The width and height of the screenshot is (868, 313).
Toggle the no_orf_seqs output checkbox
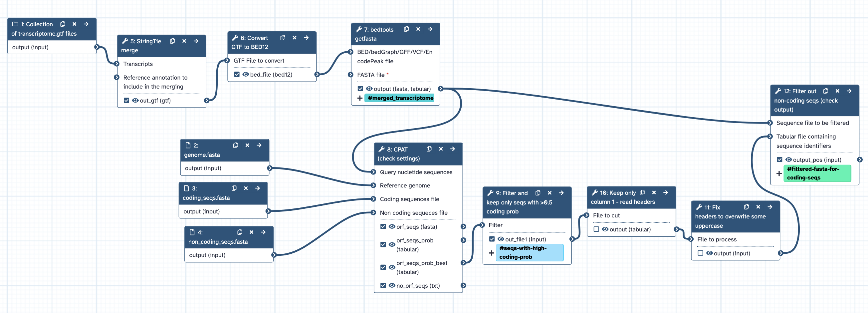[383, 285]
